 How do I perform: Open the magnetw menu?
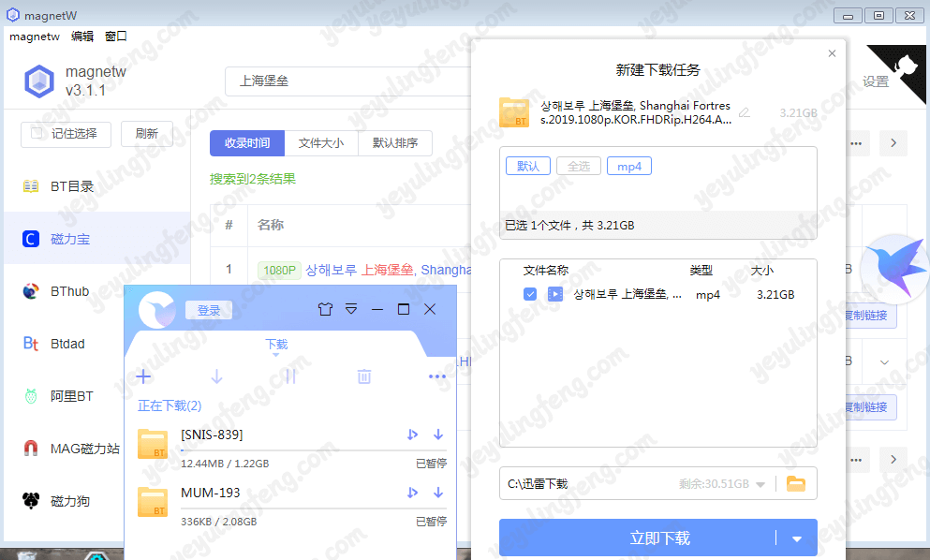[x=35, y=37]
